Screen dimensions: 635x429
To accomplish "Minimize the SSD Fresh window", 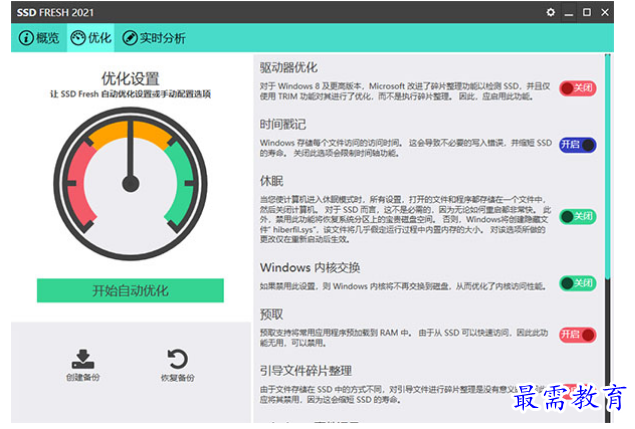I will tap(569, 13).
